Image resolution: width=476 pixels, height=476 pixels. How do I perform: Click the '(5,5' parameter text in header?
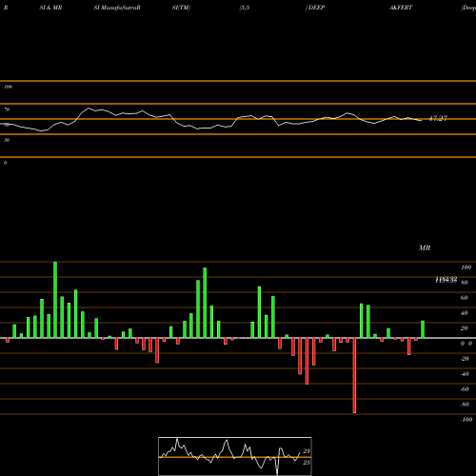point(245,8)
